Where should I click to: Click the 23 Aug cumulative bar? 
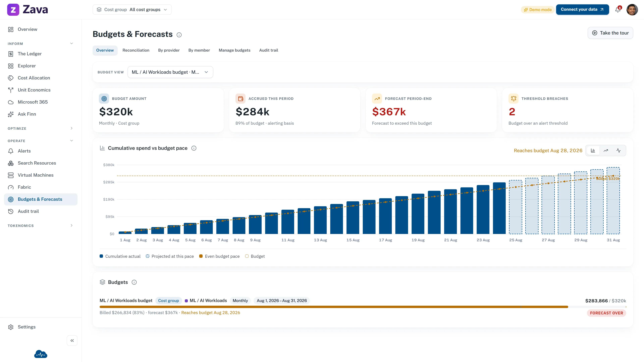(483, 209)
